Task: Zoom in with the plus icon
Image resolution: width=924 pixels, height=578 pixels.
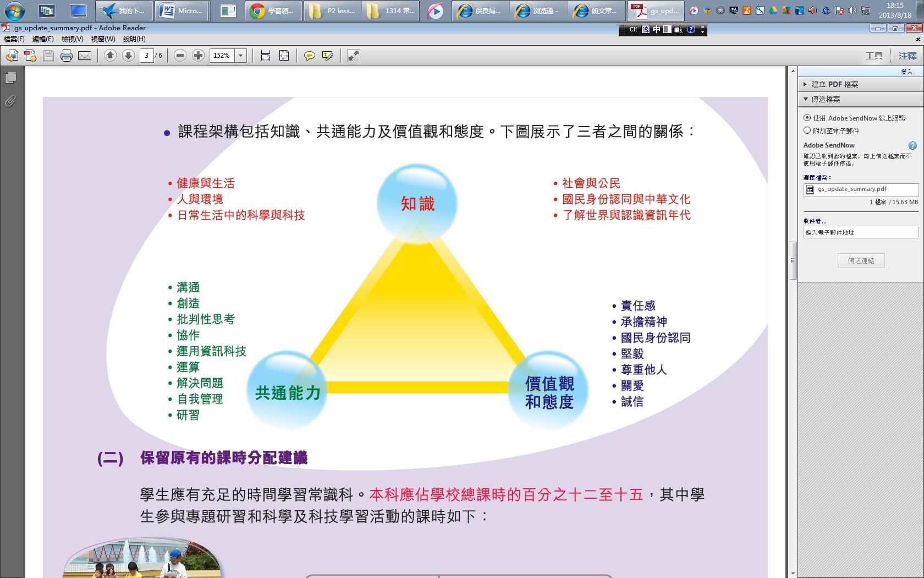Action: click(199, 55)
